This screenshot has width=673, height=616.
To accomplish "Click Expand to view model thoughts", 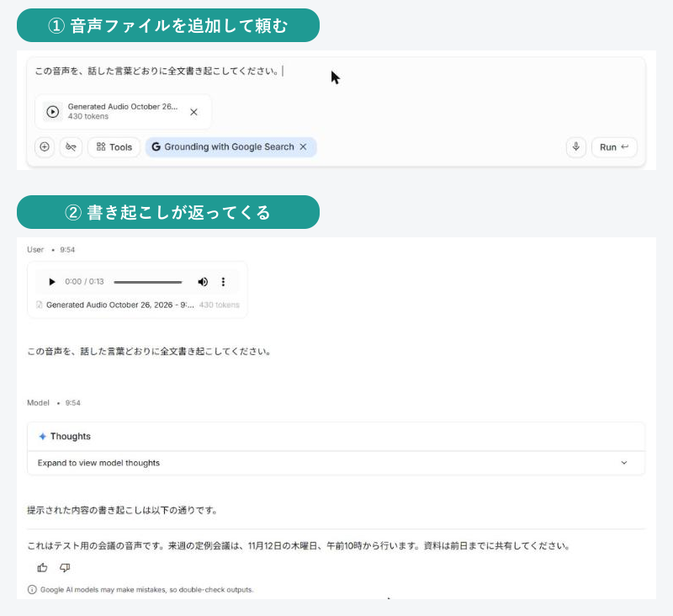I will coord(98,463).
